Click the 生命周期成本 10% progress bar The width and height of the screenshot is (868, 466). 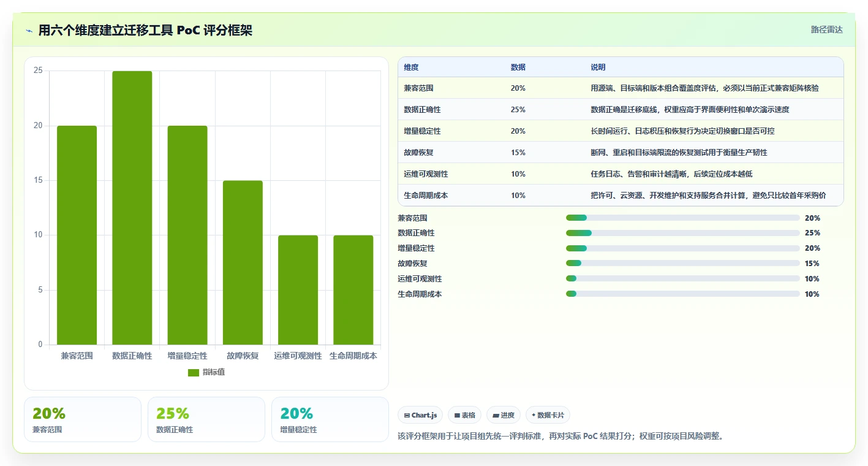pos(683,294)
